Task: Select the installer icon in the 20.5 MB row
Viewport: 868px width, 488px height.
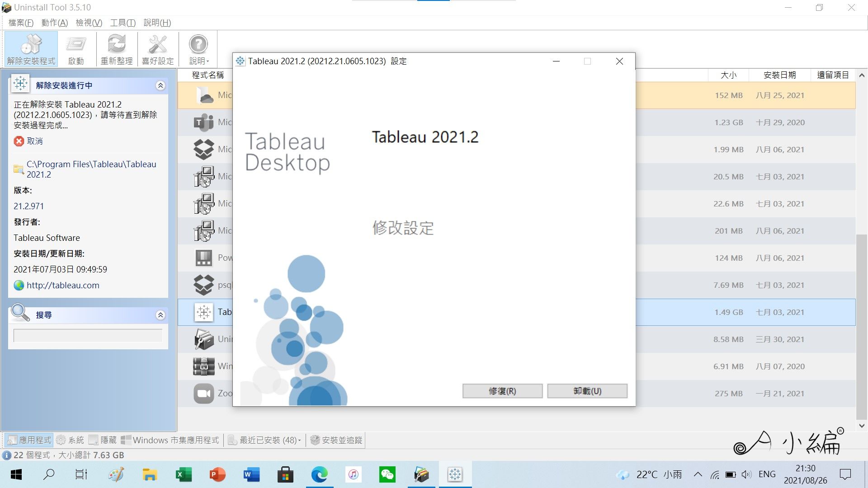Action: 204,177
